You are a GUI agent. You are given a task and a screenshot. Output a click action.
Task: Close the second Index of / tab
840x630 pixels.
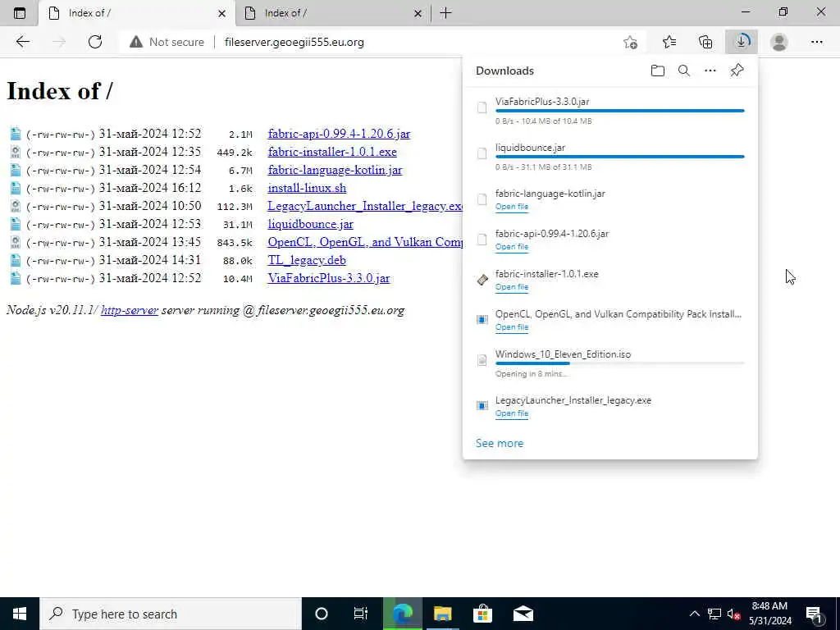pyautogui.click(x=418, y=13)
